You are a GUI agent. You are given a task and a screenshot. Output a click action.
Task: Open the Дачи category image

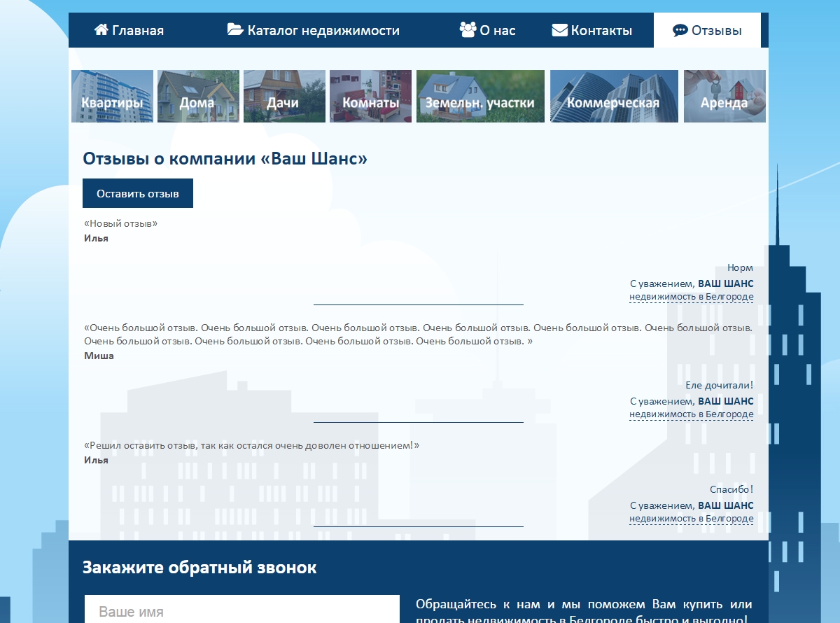[284, 97]
